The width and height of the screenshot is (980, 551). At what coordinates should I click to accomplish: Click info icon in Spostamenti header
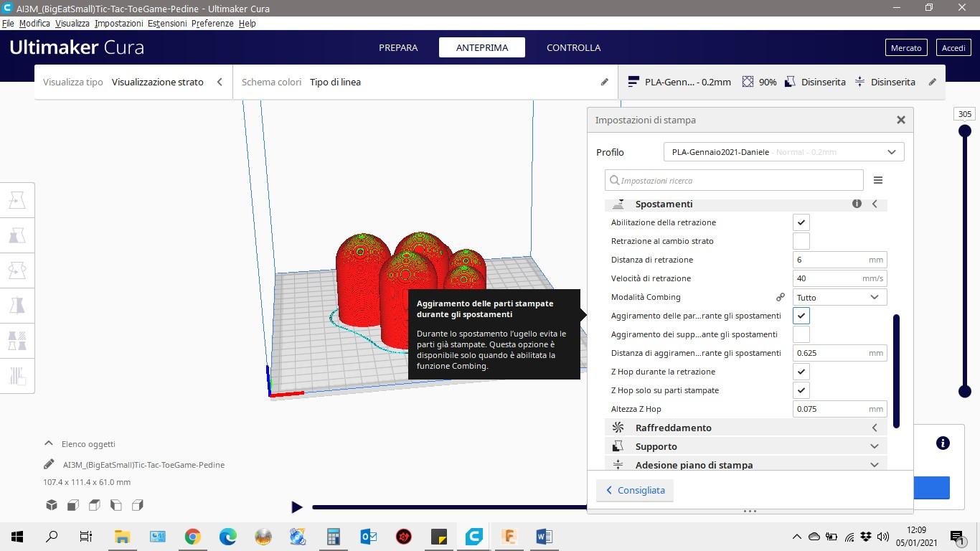pyautogui.click(x=857, y=204)
